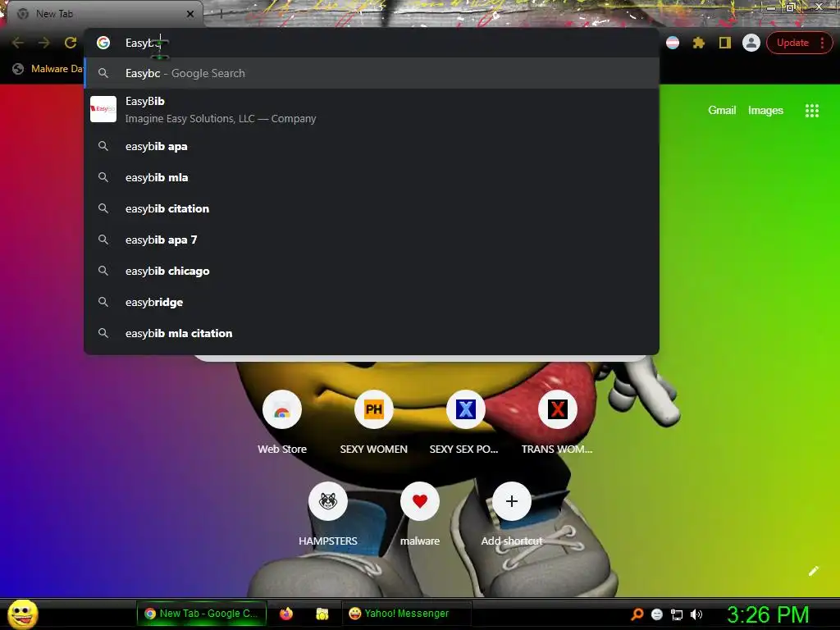Screen dimensions: 840x630
Task: Open the Web Store shortcut
Action: [282, 423]
